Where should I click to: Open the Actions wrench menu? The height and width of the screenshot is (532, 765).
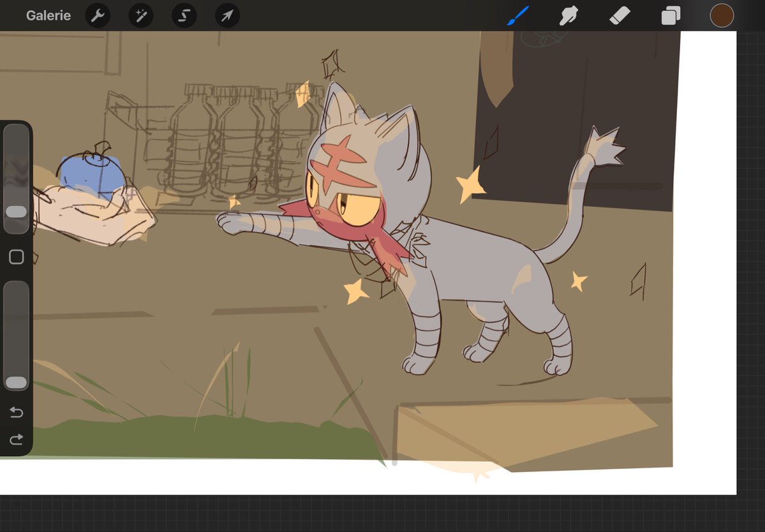(98, 15)
